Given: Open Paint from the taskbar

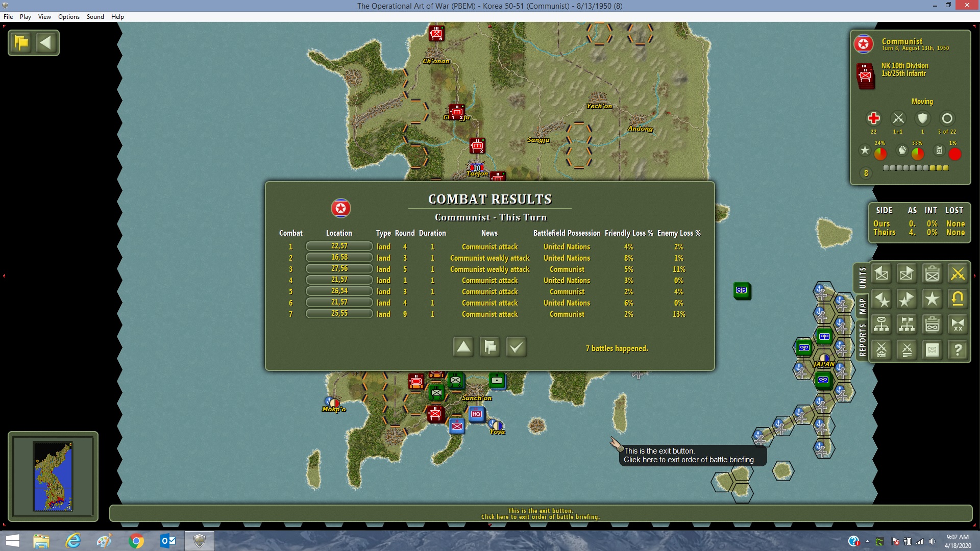Looking at the screenshot, I should click(105, 541).
